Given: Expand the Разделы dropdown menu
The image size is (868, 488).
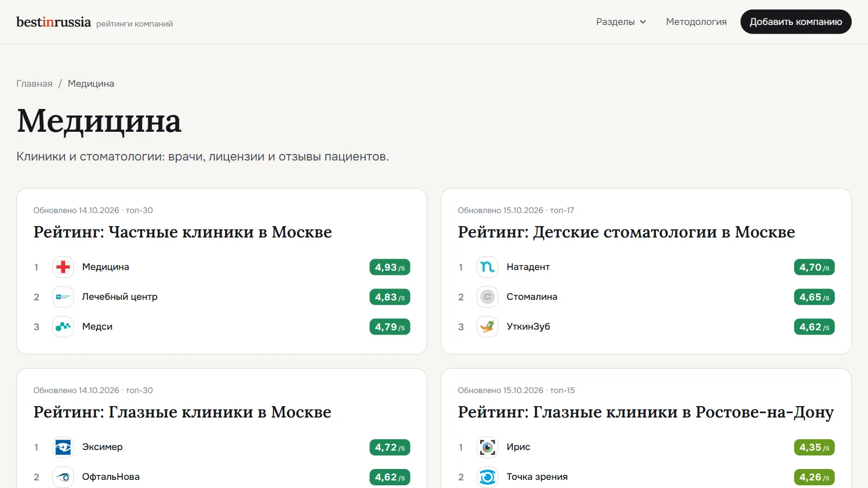Looking at the screenshot, I should point(621,22).
